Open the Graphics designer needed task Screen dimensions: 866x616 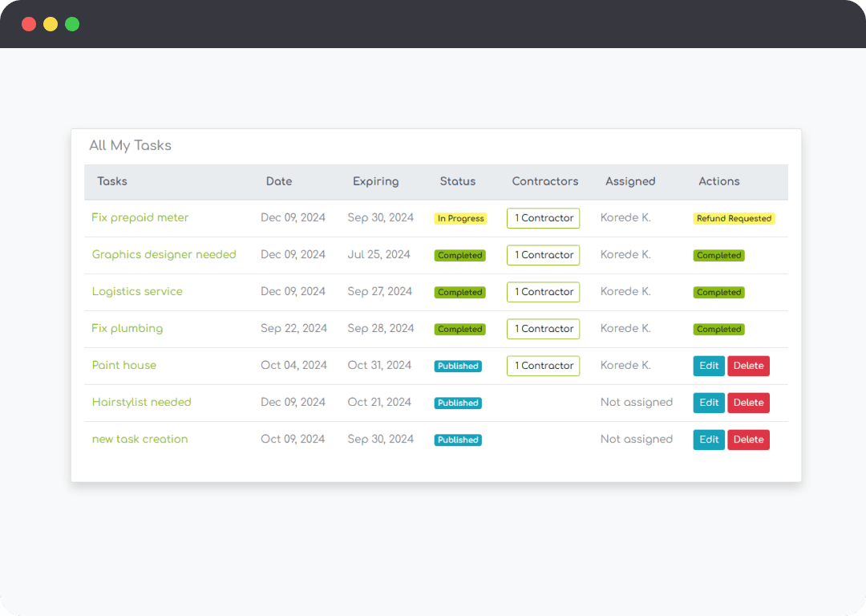[x=164, y=255]
